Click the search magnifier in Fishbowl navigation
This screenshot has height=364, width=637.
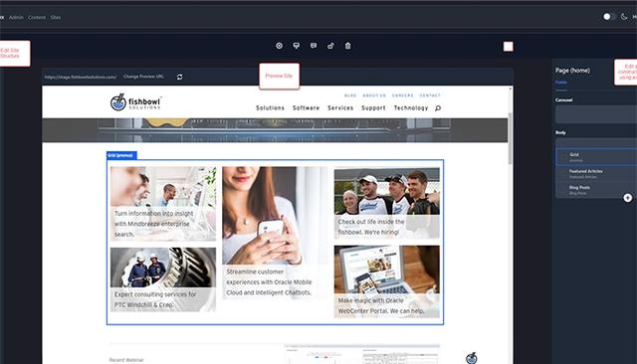pyautogui.click(x=438, y=108)
